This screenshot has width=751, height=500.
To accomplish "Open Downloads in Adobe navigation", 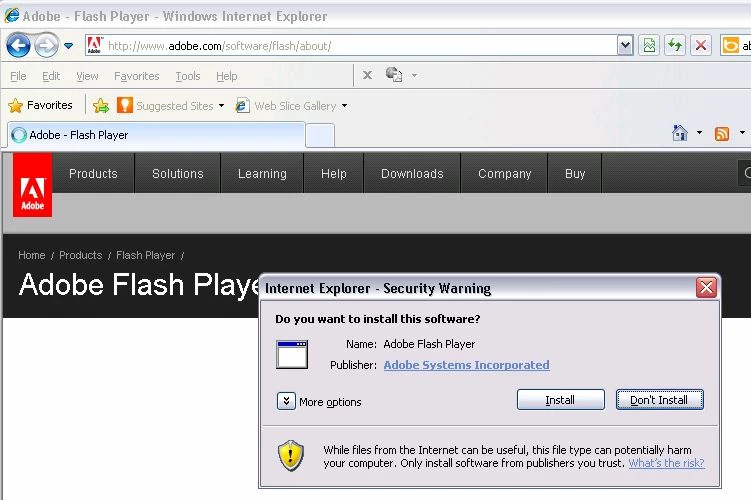I will coord(412,173).
